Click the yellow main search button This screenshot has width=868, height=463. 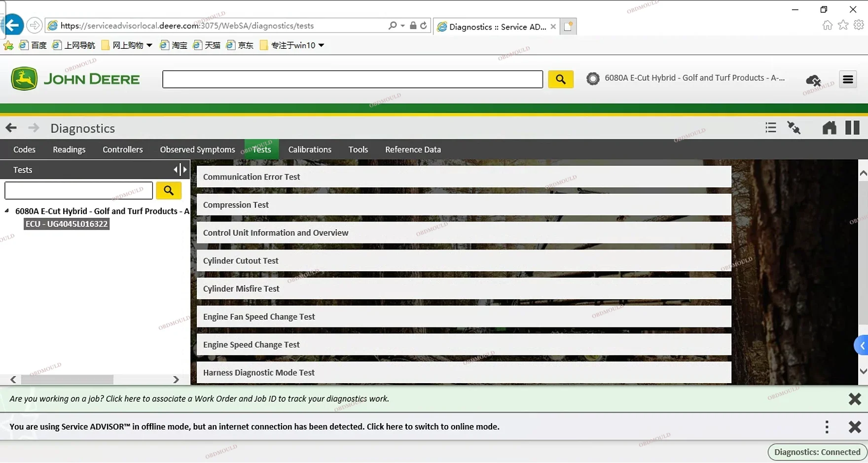(x=560, y=79)
